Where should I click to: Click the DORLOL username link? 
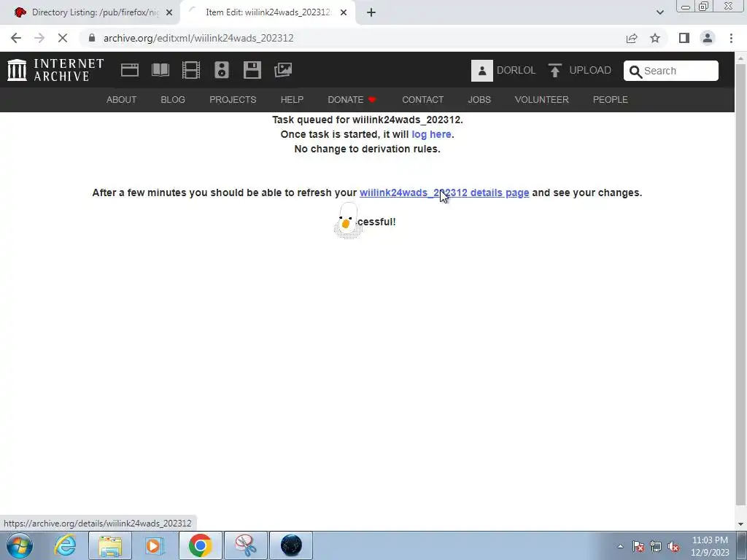point(516,71)
